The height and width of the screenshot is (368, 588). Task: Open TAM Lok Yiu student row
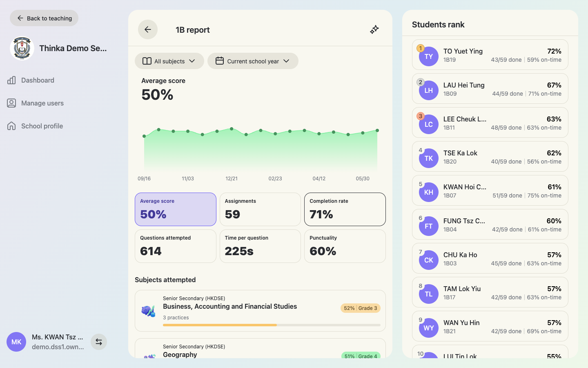click(x=490, y=292)
